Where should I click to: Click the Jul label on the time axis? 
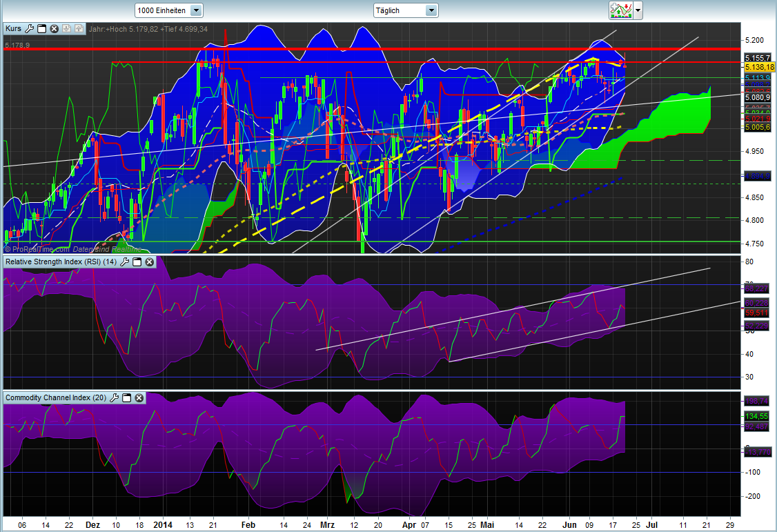pyautogui.click(x=652, y=525)
